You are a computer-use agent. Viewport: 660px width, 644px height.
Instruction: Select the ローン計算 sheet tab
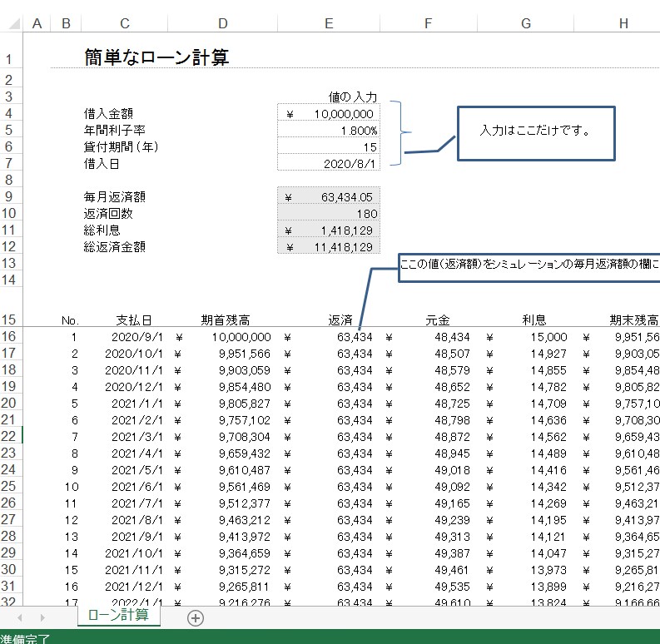[119, 616]
